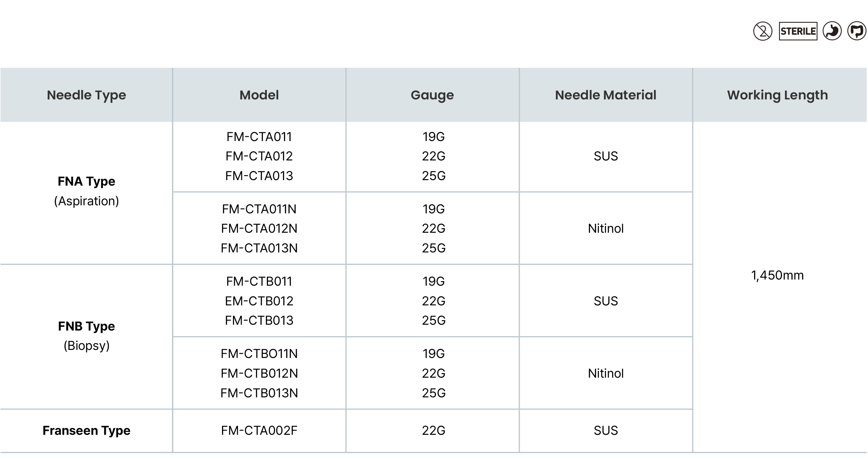Click the single-use (do not reuse) icon
This screenshot has width=868, height=459.
[763, 31]
